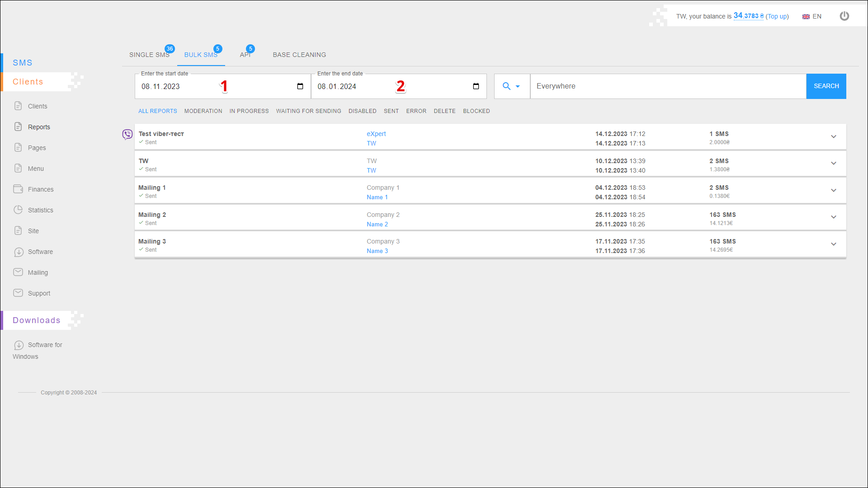Expand the Mailing 3 report row
Viewport: 868px width, 488px height.
coord(833,244)
